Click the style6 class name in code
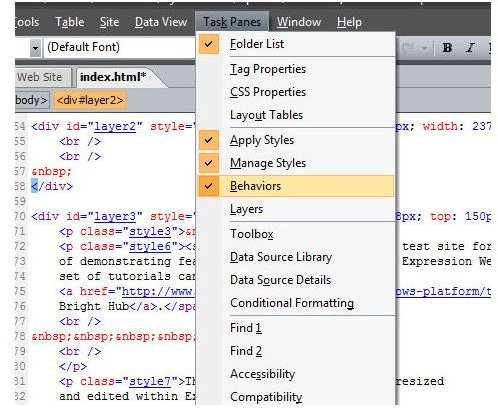 150,247
